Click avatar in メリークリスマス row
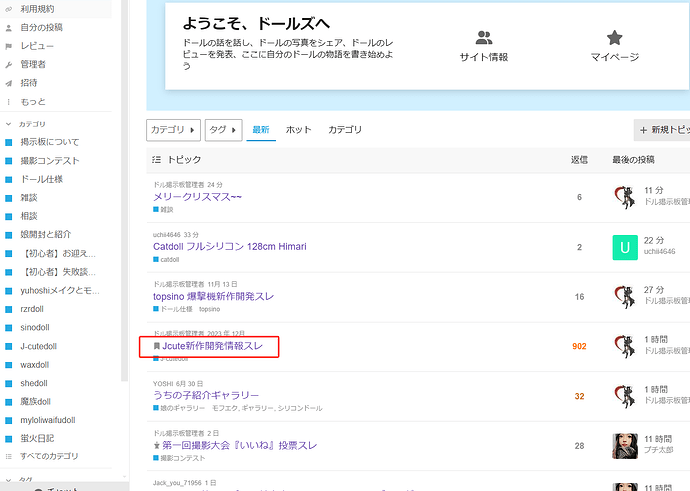This screenshot has width=690, height=491. (625, 197)
